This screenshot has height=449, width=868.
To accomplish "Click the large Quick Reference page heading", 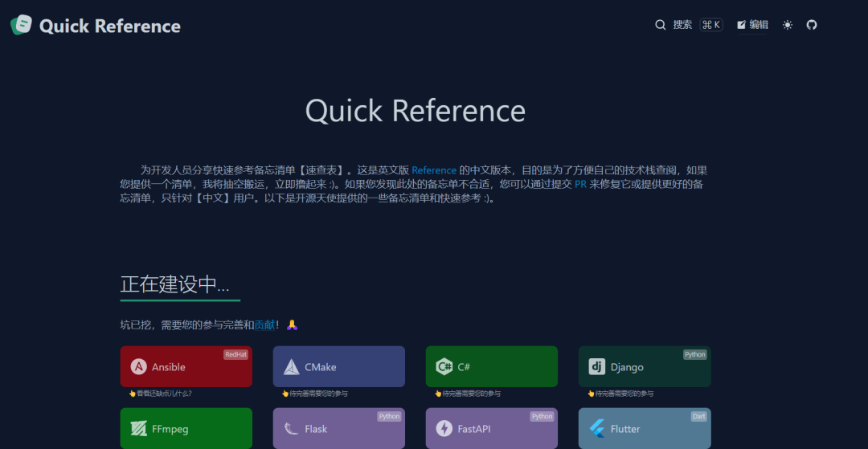I will click(x=416, y=111).
